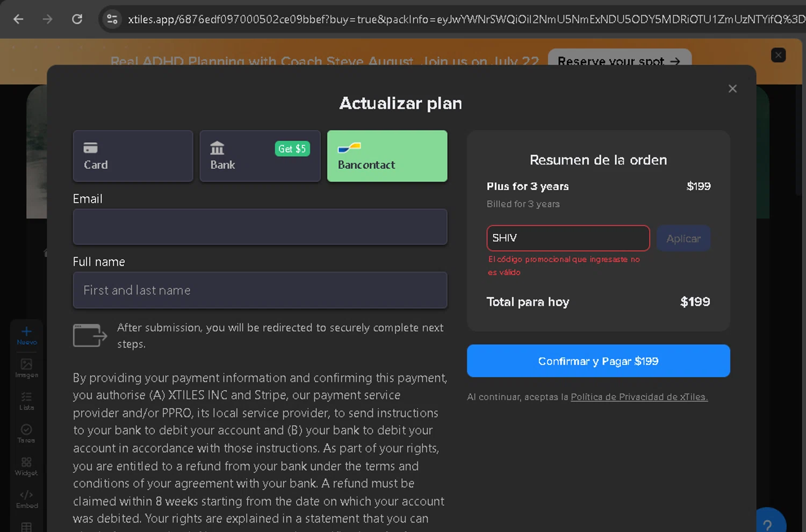The height and width of the screenshot is (532, 806).
Task: Click the 'Total para hoy' label
Action: (x=528, y=302)
